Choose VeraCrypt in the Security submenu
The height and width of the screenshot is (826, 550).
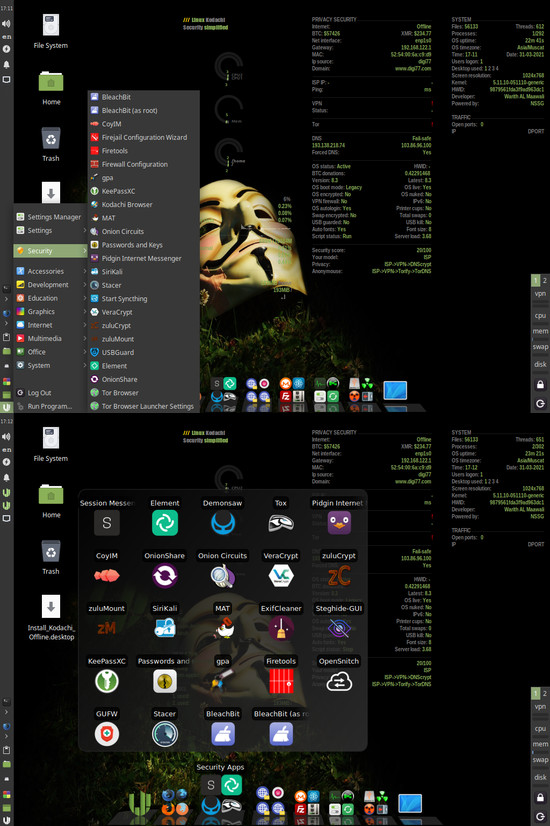pyautogui.click(x=143, y=312)
